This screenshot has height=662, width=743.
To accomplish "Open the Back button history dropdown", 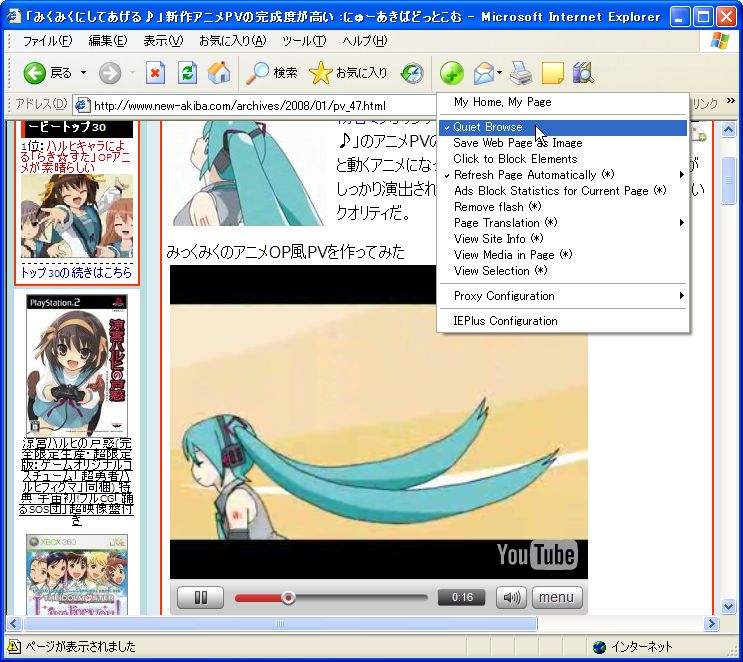I will [x=83, y=73].
